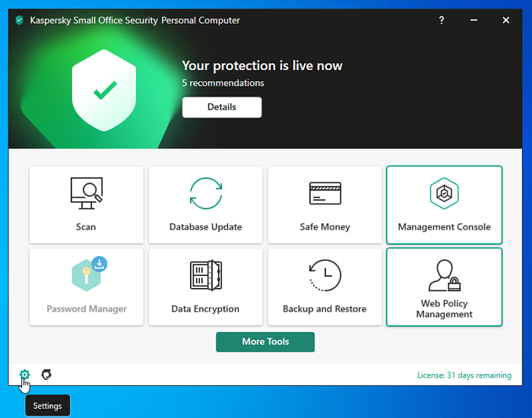The image size is (532, 418).
Task: Close the Kaspersky window
Action: click(505, 21)
